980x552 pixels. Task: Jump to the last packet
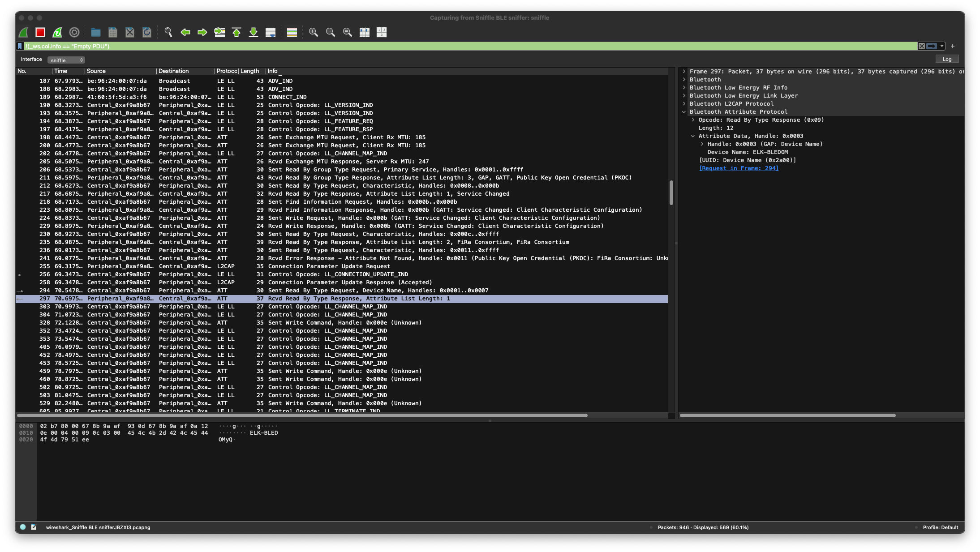pyautogui.click(x=254, y=32)
